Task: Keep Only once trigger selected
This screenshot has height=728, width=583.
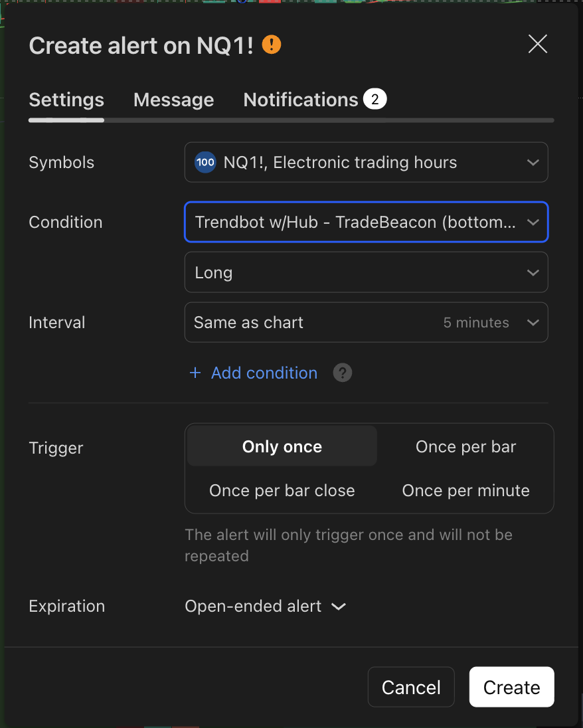Action: (282, 446)
